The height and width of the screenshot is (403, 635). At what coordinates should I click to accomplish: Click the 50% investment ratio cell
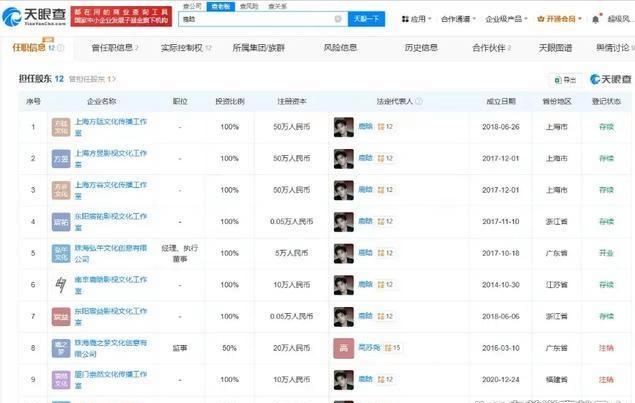[x=229, y=348]
